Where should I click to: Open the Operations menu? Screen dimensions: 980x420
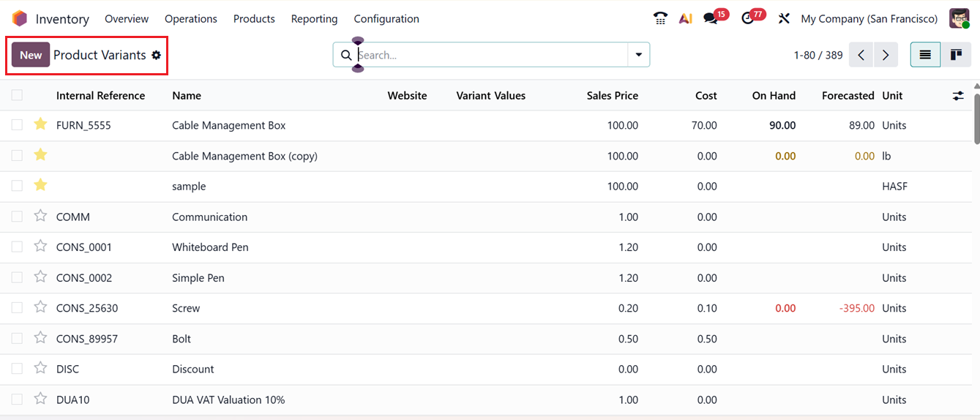pos(191,19)
